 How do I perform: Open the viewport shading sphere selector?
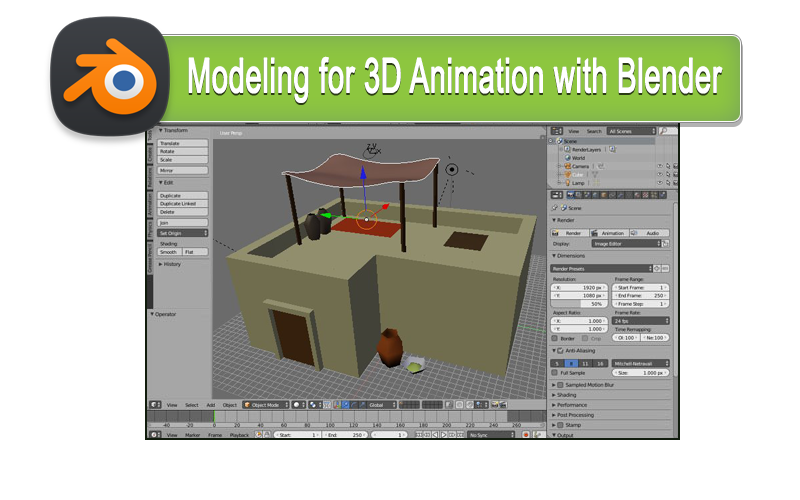[x=298, y=405]
